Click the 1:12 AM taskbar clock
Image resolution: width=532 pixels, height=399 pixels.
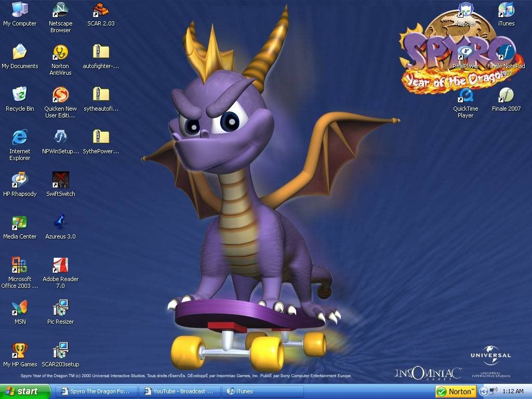click(x=513, y=391)
